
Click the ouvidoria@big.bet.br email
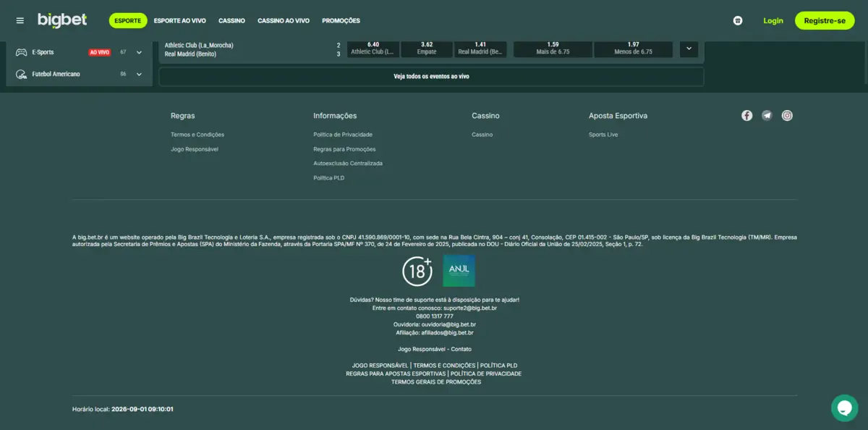coord(448,324)
